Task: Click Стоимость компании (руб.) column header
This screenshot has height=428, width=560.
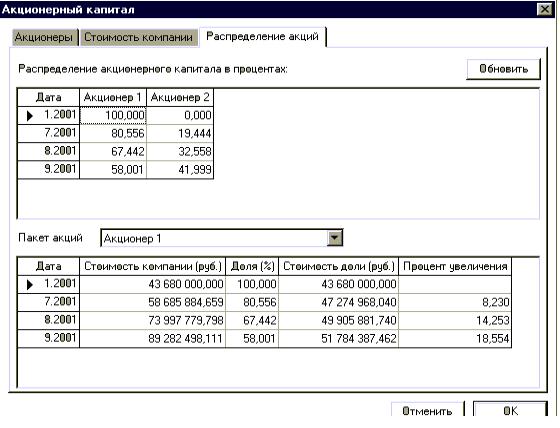Action: [x=152, y=267]
